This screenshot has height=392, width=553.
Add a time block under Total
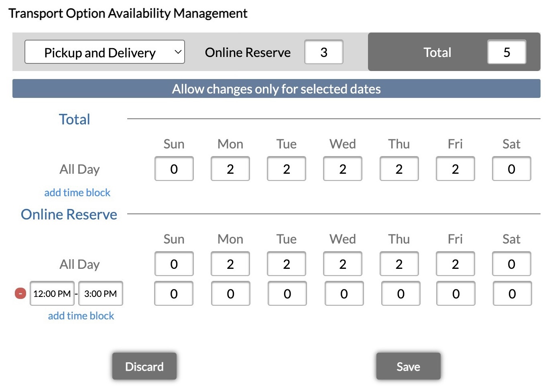(77, 192)
